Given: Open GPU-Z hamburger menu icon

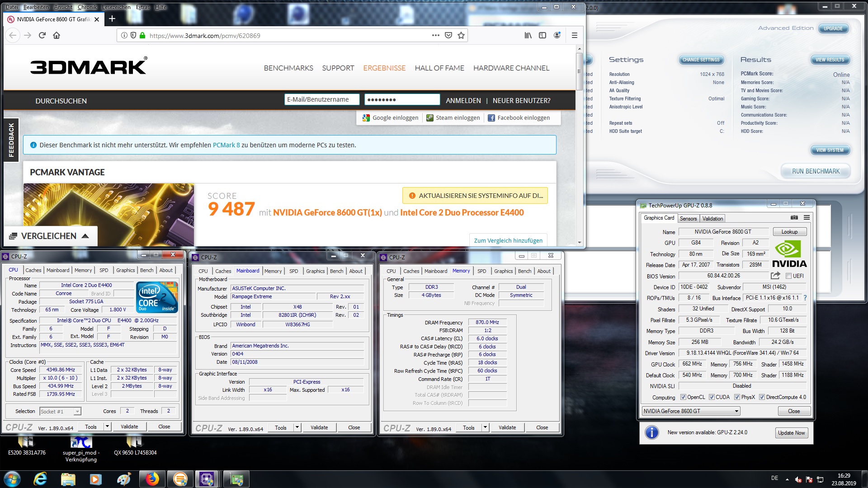Looking at the screenshot, I should coord(807,217).
